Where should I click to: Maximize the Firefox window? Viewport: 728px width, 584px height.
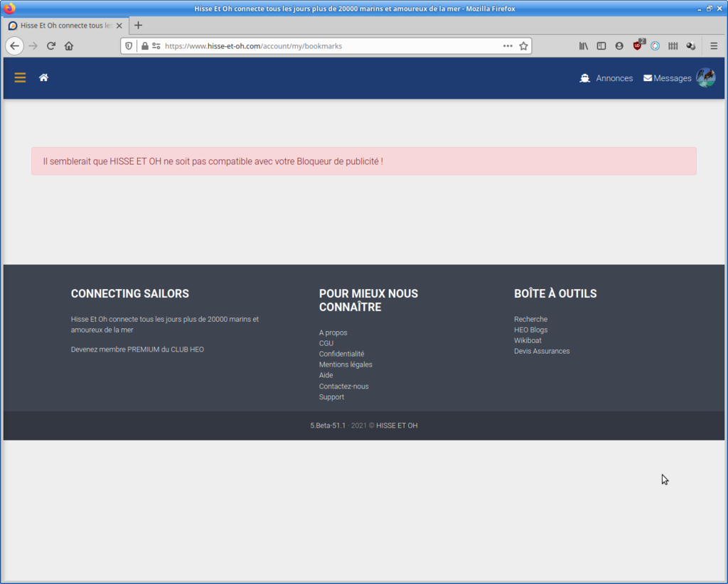pos(710,9)
